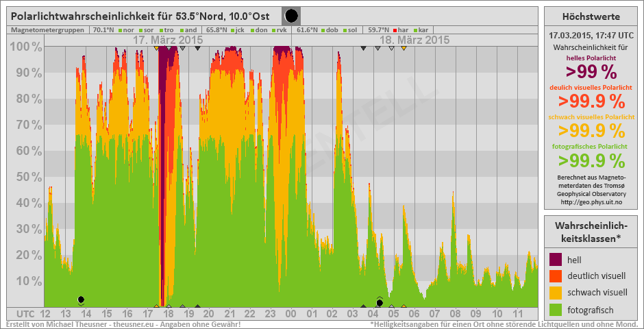644x329 pixels.
Task: Click the '11' hour label on the UTC axis
Action: tap(517, 315)
